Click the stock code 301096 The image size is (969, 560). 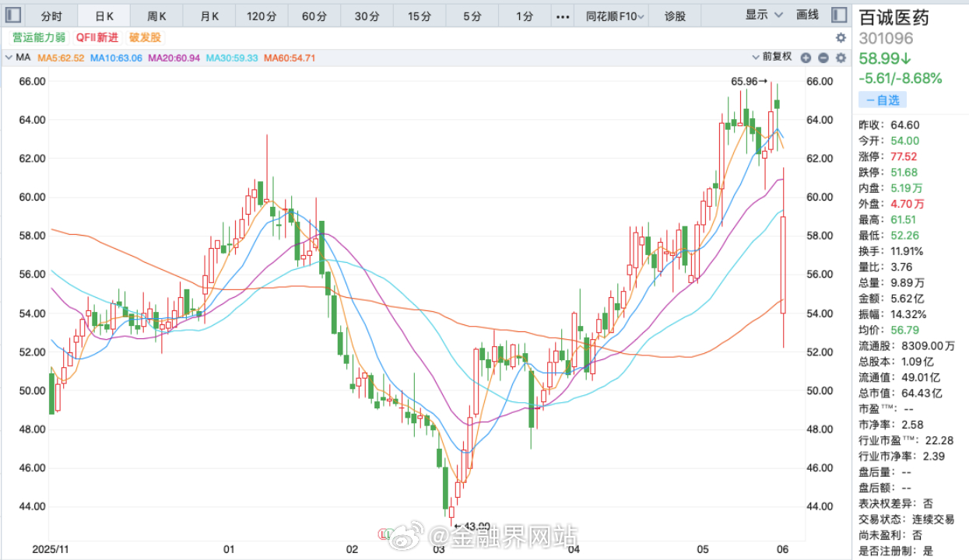tap(886, 38)
